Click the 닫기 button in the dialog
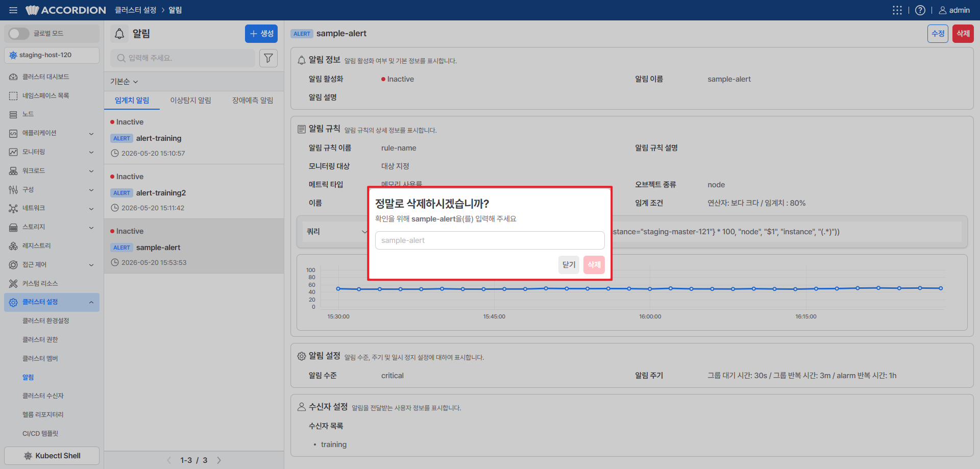 [569, 265]
